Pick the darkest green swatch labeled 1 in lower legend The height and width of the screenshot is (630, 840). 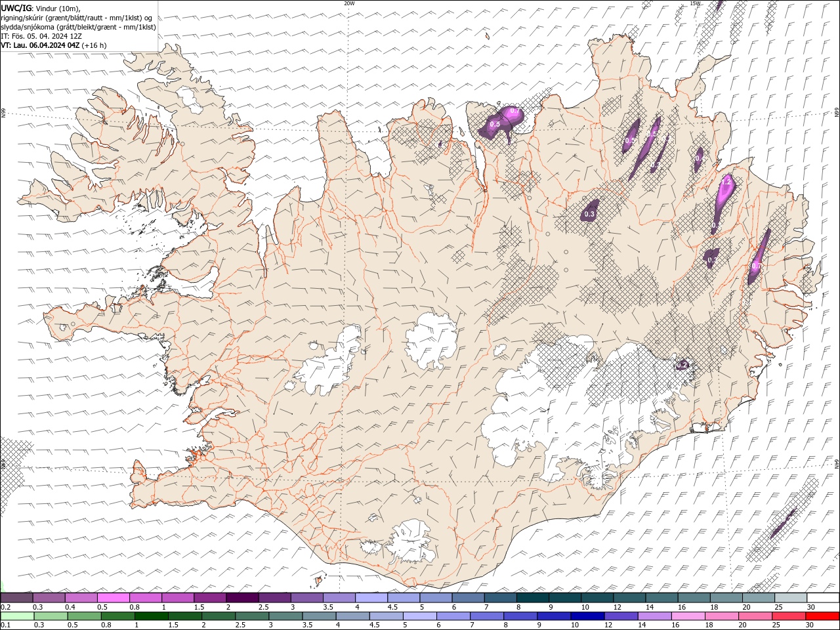tap(151, 616)
